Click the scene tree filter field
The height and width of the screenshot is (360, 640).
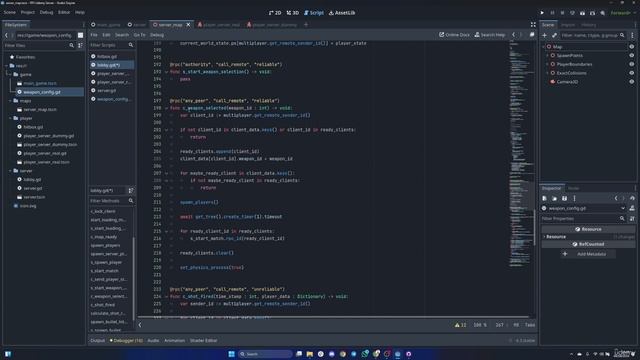[x=593, y=36]
